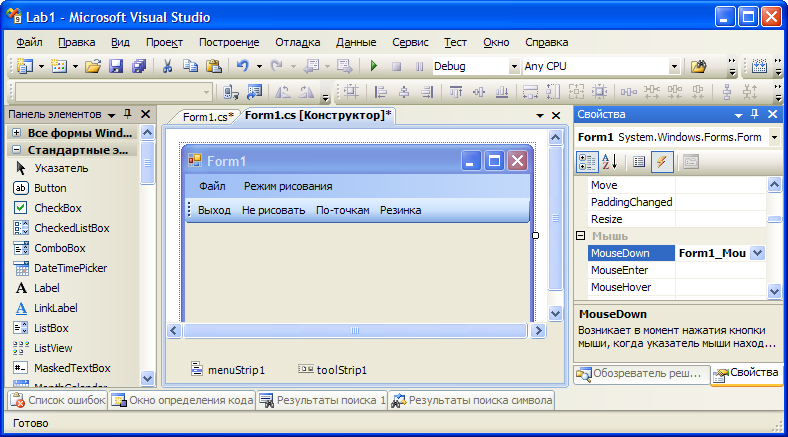Show properties in Categorized view
Screen dimensions: 788x437
click(x=586, y=162)
